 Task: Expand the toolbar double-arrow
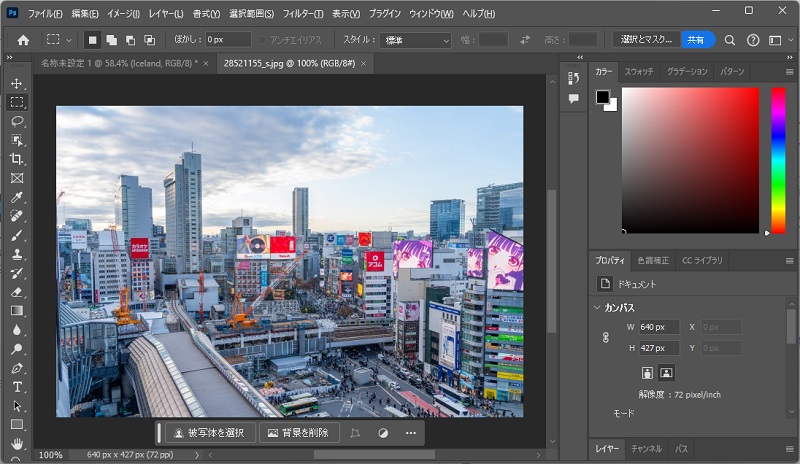pos(9,57)
